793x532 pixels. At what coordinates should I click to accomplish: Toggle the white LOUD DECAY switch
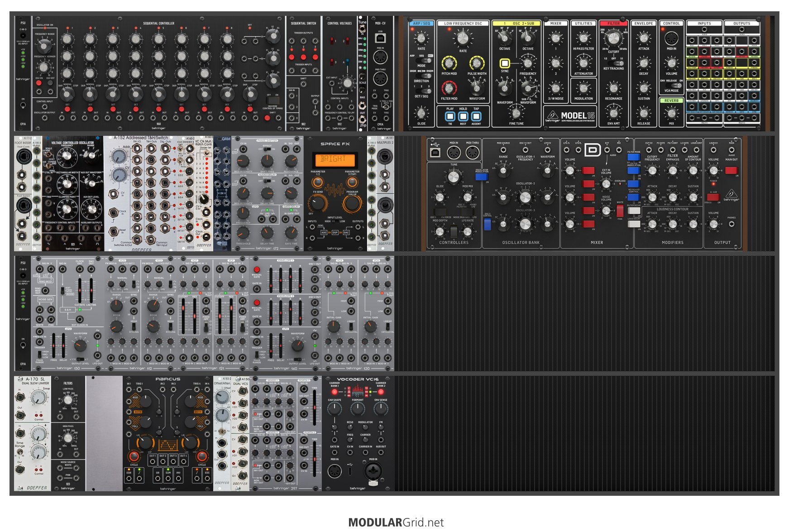[x=634, y=224]
